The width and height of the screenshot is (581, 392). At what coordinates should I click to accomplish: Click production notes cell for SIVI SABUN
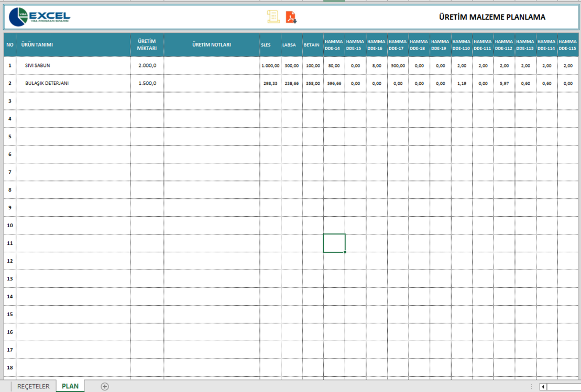click(x=212, y=65)
